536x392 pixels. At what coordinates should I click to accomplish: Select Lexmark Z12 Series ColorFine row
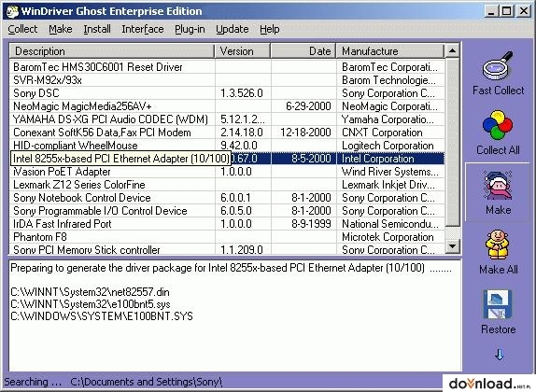click(x=227, y=185)
